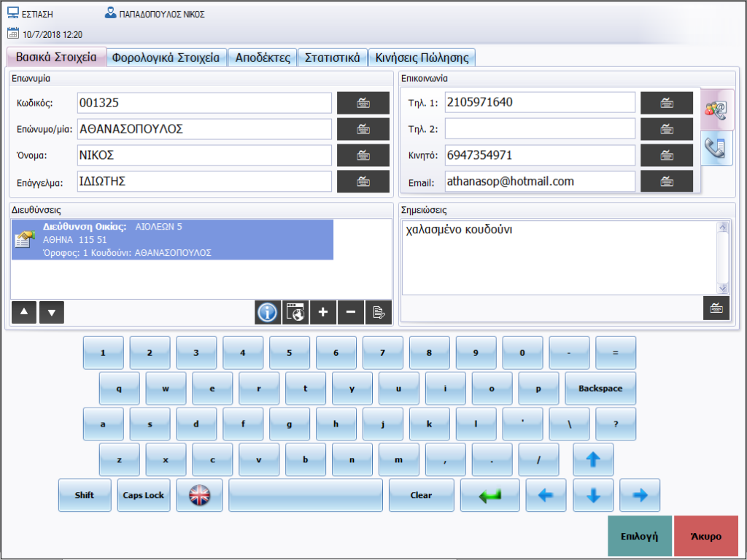Screen dimensions: 747x560
Task: Tap the q key
Action: pos(119,389)
